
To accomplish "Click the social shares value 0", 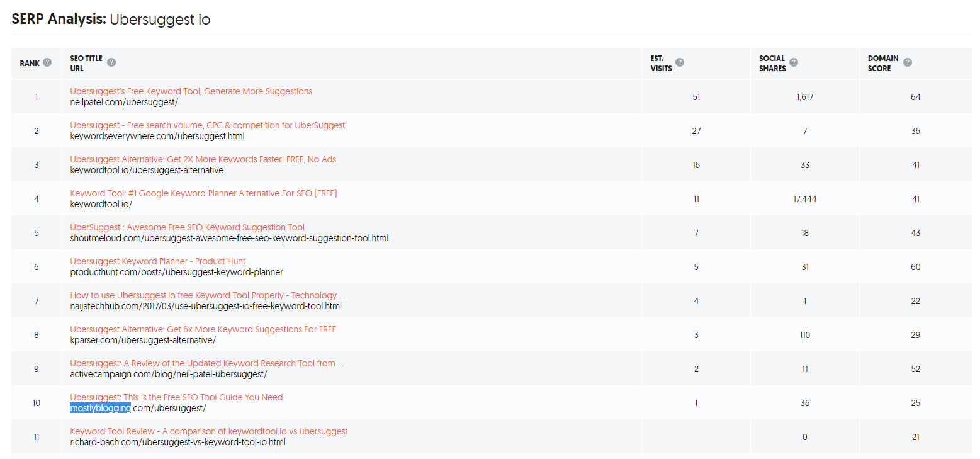I will point(805,437).
